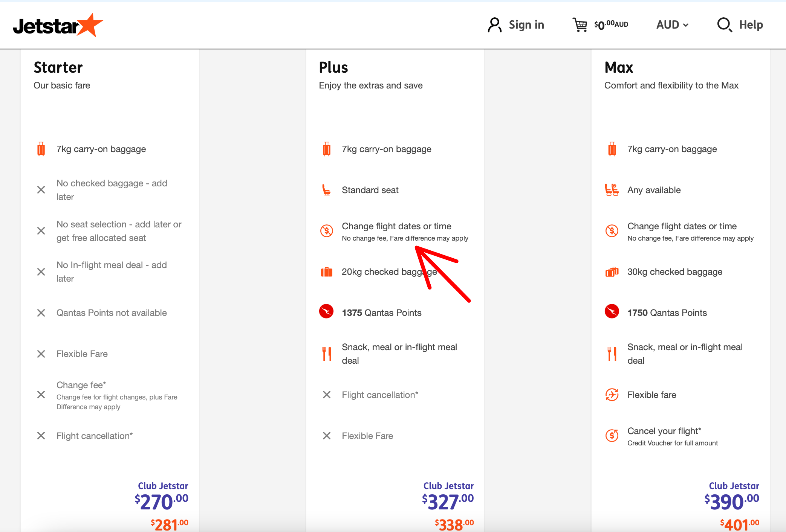786x532 pixels.
Task: Click the X beside No seat selection
Action: [41, 231]
